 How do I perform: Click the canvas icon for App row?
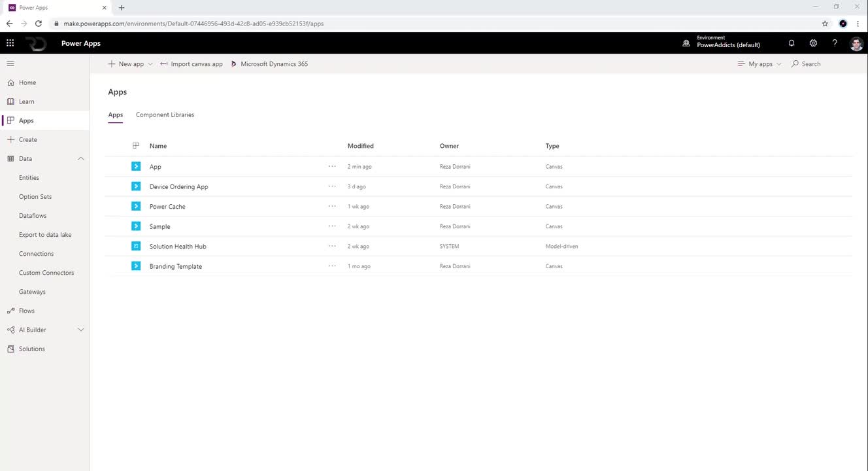(x=136, y=166)
